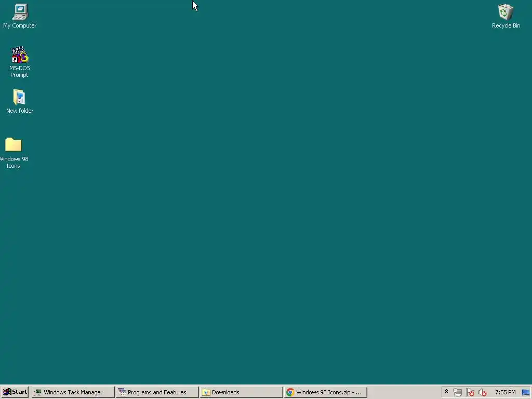Switch to the Downloads taskbar button
The height and width of the screenshot is (399, 532).
point(241,392)
